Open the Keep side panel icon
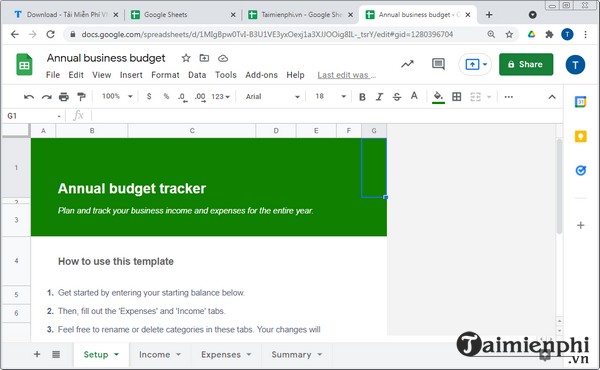 580,136
